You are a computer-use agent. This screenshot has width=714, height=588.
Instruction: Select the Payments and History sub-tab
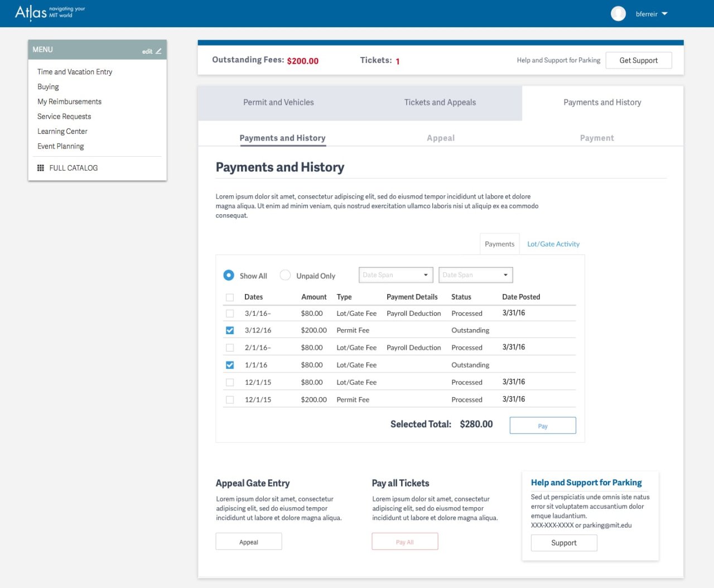point(282,138)
